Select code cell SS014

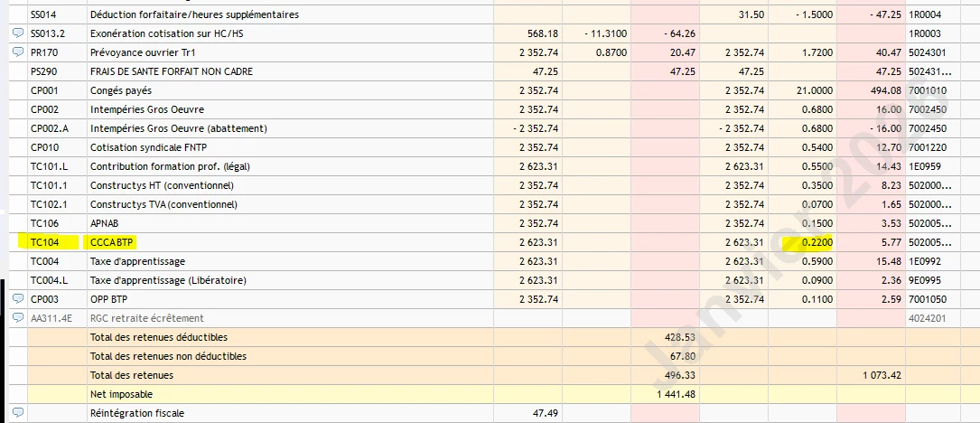tap(57, 15)
